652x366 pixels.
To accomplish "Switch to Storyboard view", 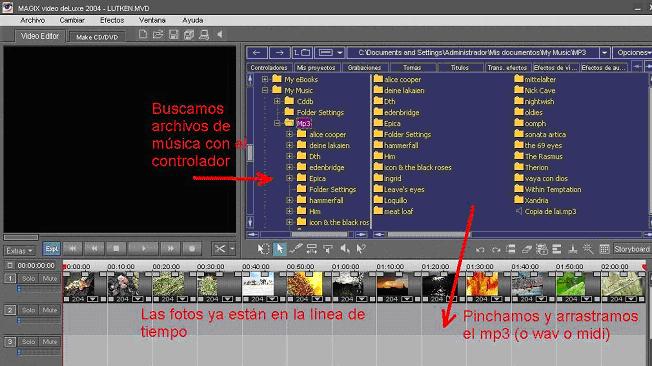I will [632, 249].
